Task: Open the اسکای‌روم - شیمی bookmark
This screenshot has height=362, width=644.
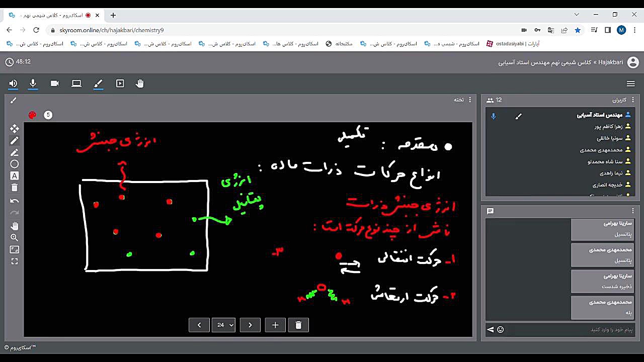Action: 452,44
